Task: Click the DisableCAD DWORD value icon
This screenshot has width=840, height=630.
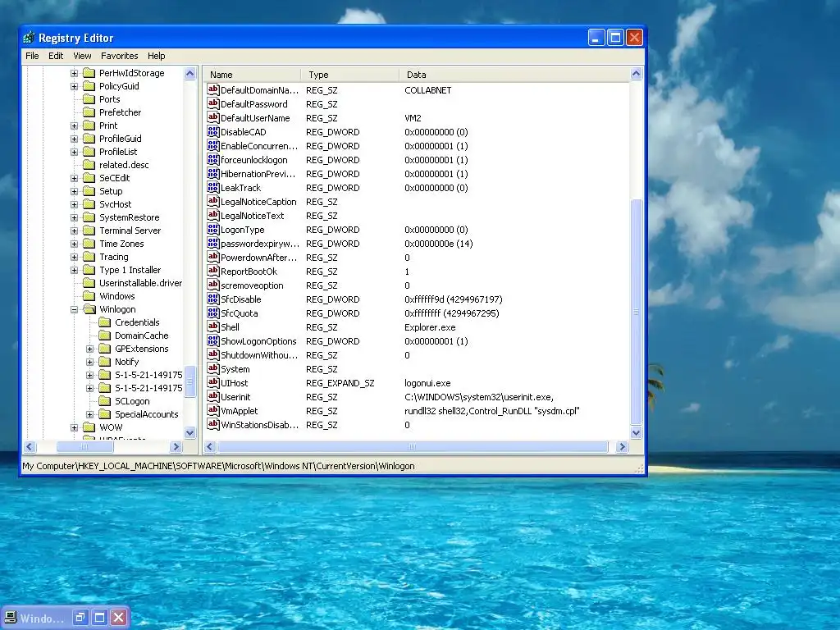Action: (x=213, y=131)
